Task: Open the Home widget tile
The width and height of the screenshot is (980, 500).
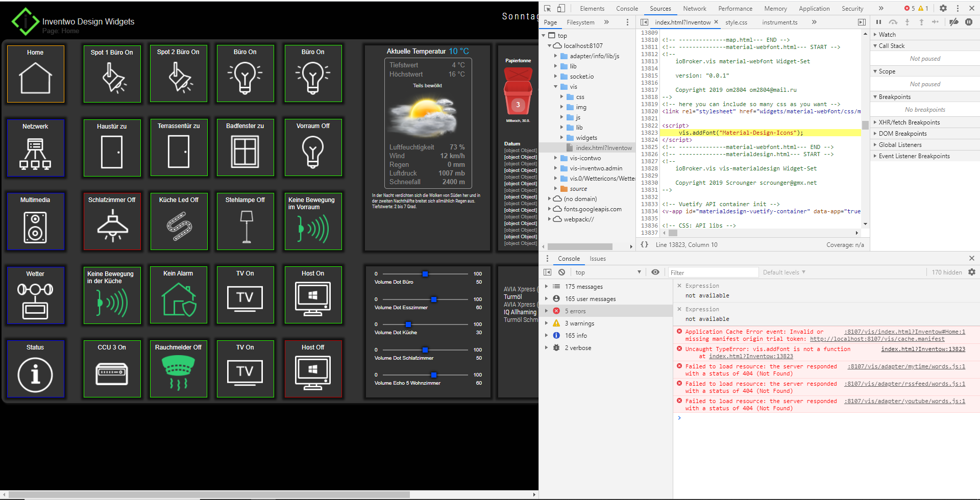Action: tap(36, 74)
